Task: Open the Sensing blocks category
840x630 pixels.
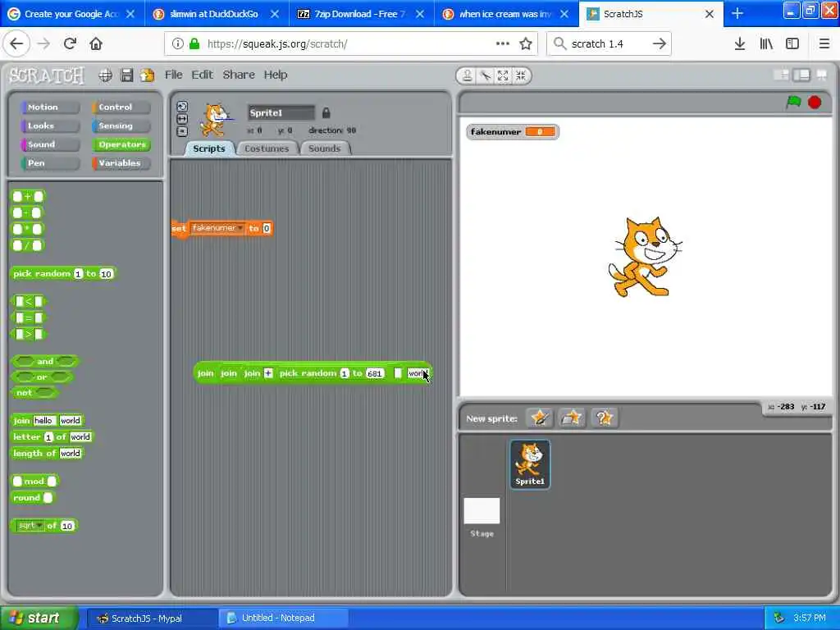Action: pyautogui.click(x=121, y=126)
